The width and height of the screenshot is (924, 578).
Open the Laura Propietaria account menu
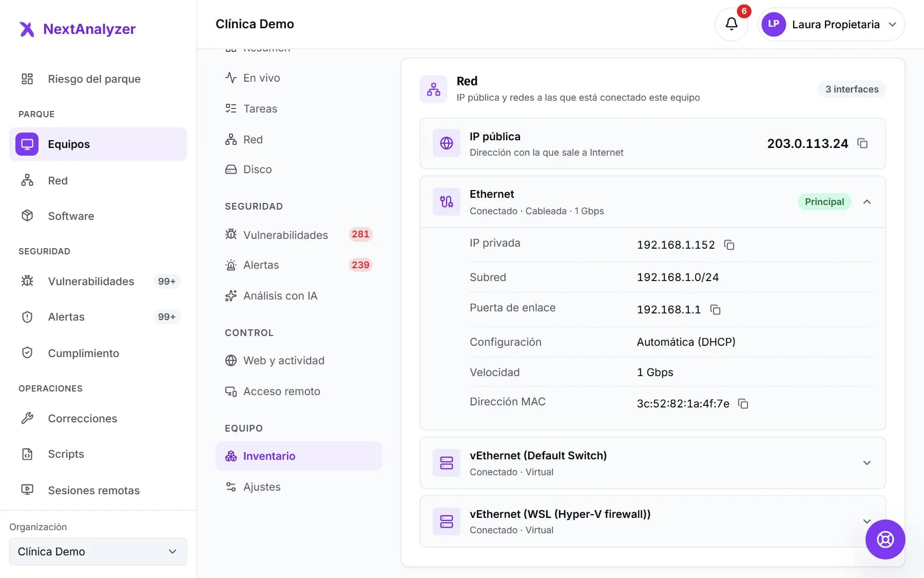pyautogui.click(x=831, y=24)
